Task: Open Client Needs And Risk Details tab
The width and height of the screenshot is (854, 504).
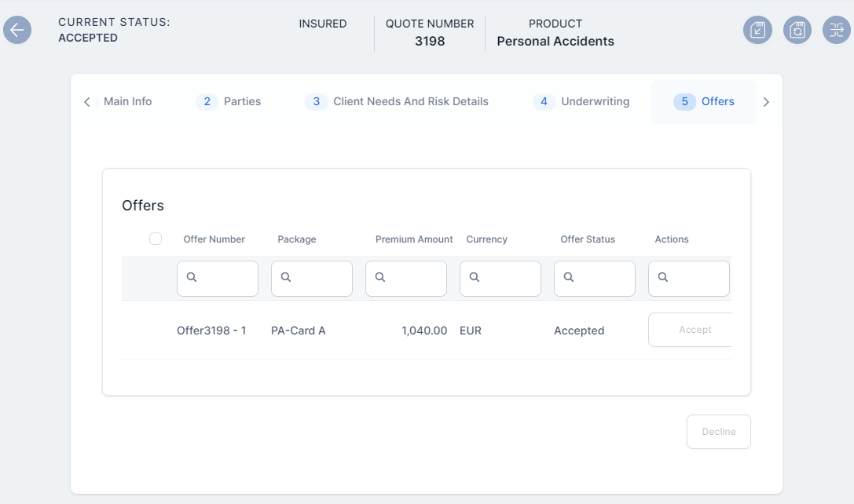Action: (x=398, y=102)
